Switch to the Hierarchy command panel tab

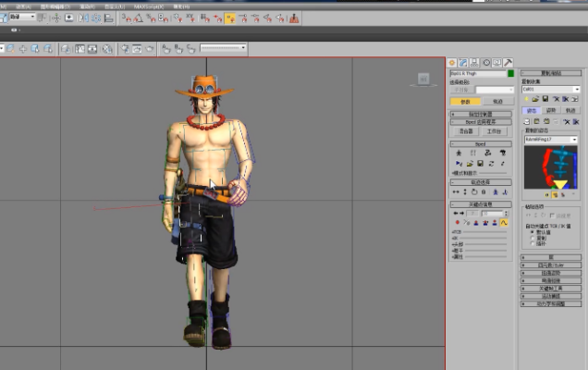point(475,63)
